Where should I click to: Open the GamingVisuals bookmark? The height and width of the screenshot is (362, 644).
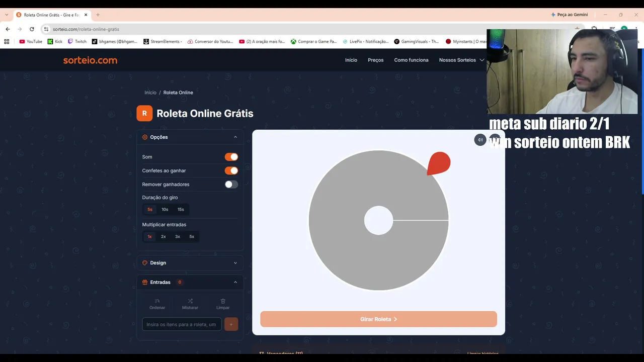(x=417, y=42)
